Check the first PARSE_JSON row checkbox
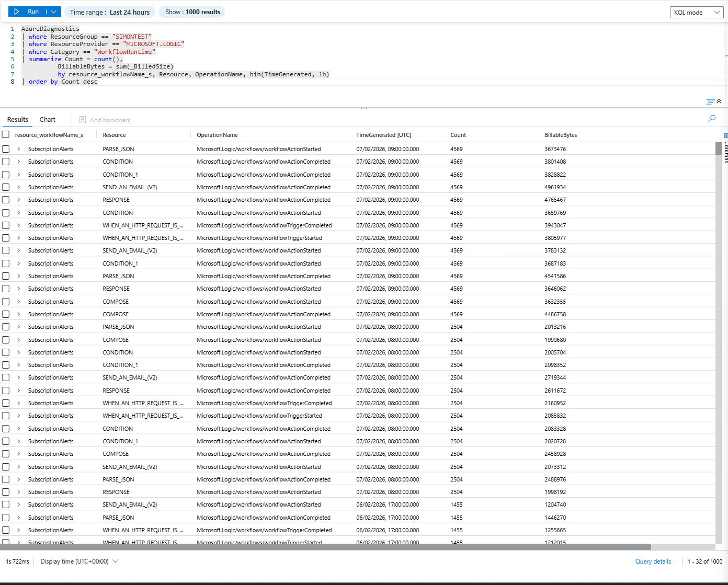728x585 pixels. (x=6, y=149)
